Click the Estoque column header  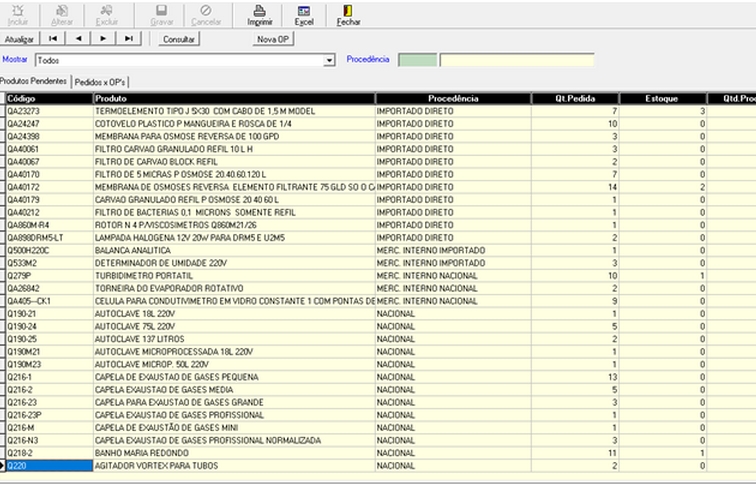pos(662,98)
